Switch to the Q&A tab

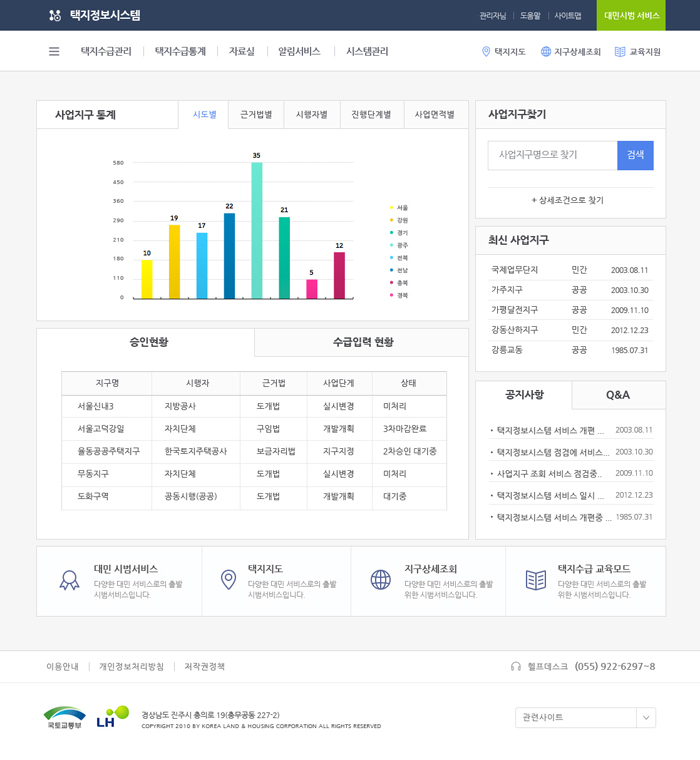[x=618, y=395]
